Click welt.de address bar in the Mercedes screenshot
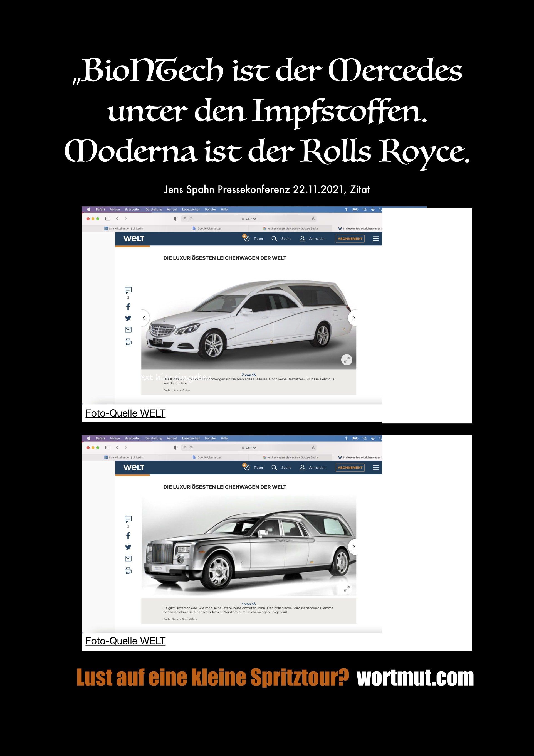Image resolution: width=534 pixels, height=756 pixels. point(249,219)
